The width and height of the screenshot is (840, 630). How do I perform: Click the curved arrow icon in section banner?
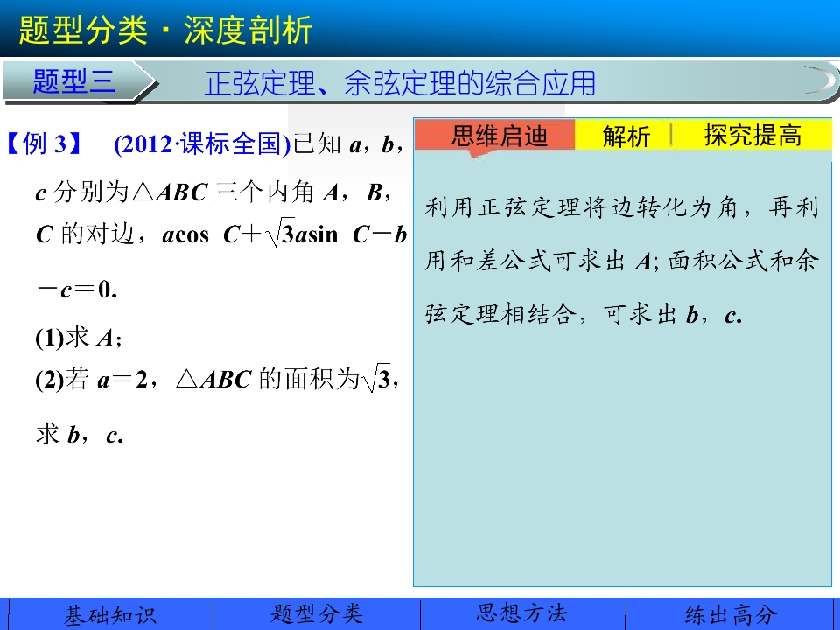point(821,80)
